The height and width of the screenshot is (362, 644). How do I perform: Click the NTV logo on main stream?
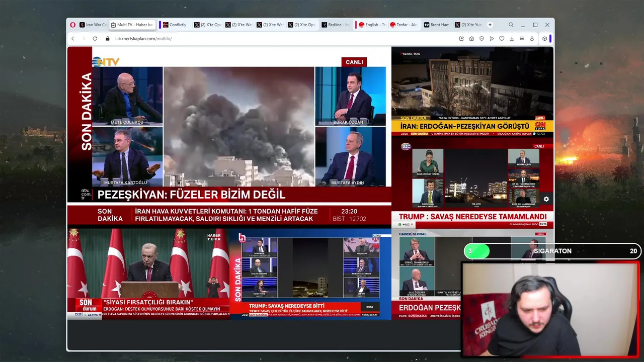pos(106,62)
